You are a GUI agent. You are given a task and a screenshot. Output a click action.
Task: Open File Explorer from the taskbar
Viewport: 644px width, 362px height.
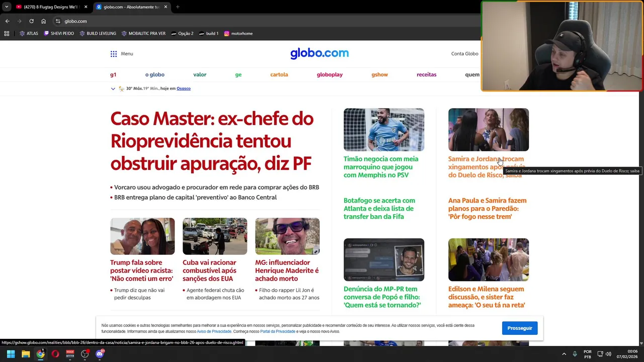click(x=26, y=354)
